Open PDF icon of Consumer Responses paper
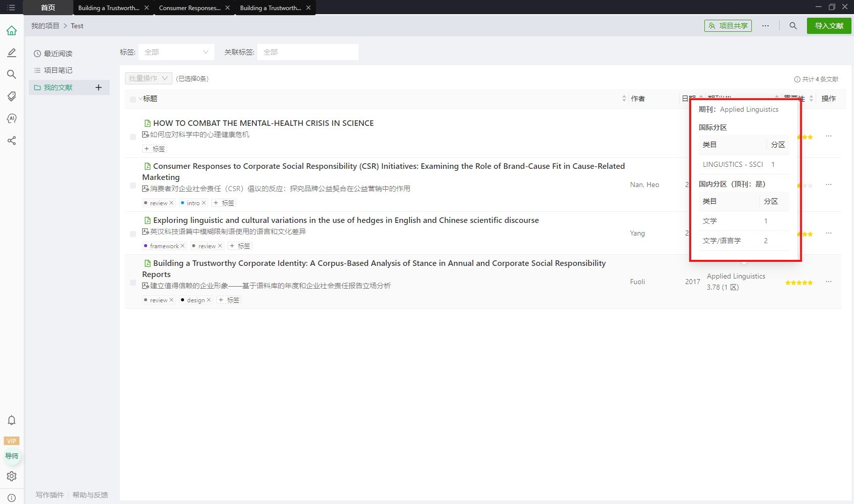 coord(147,166)
